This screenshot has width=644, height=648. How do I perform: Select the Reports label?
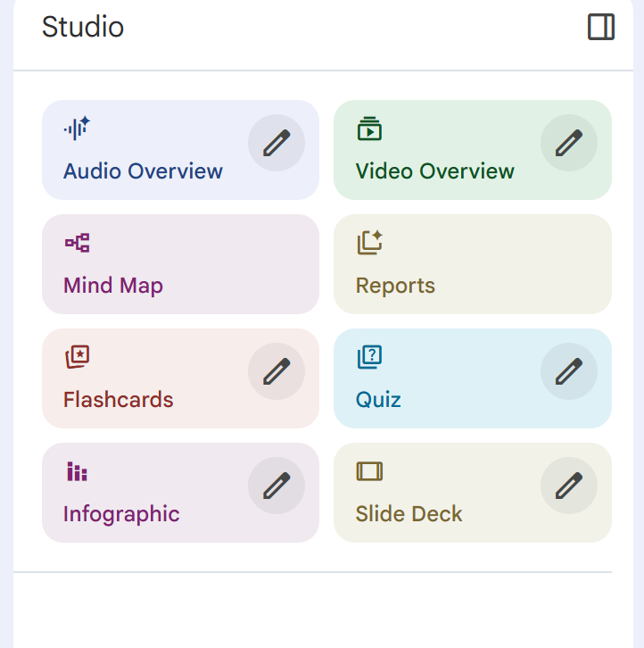395,286
